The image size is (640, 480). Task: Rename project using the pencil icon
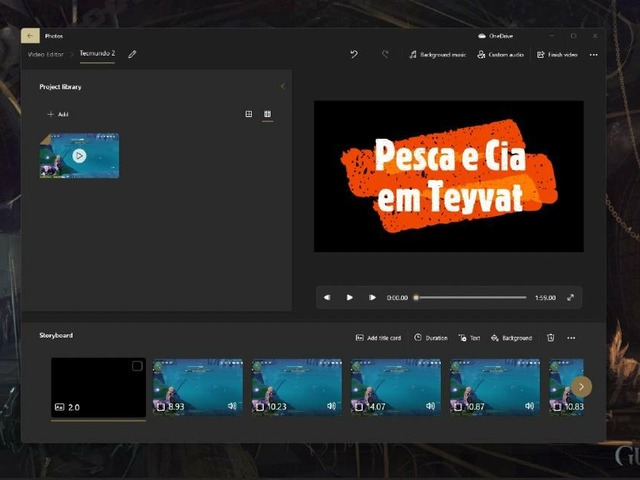[132, 54]
